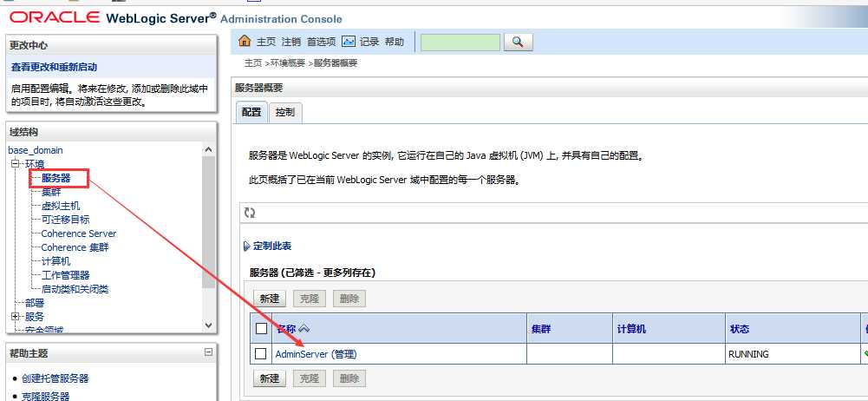
Task: Click 查看更改和重新启动 link
Action: [55, 67]
